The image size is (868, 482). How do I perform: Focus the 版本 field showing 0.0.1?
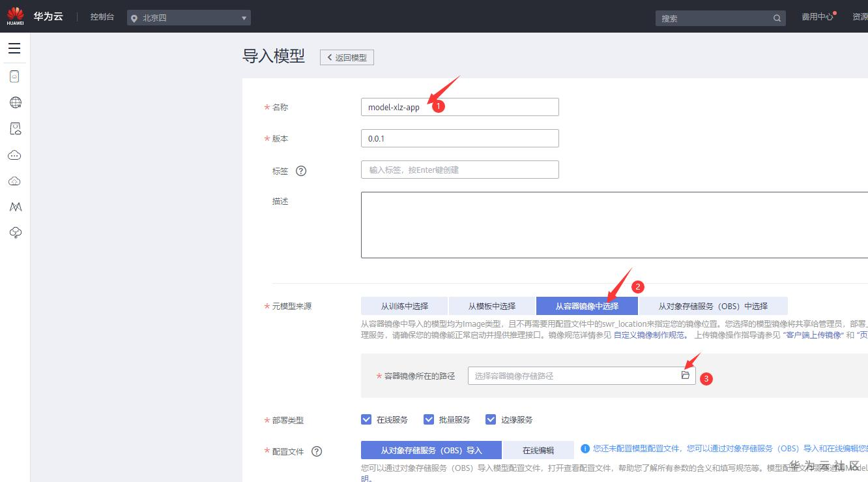pyautogui.click(x=459, y=138)
